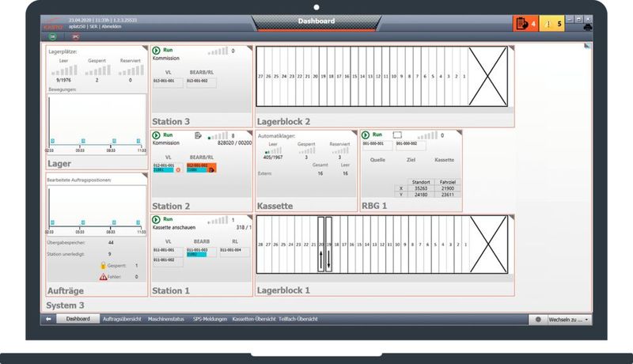Click the Abmelden logout link
633x364 pixels.
coord(112,27)
